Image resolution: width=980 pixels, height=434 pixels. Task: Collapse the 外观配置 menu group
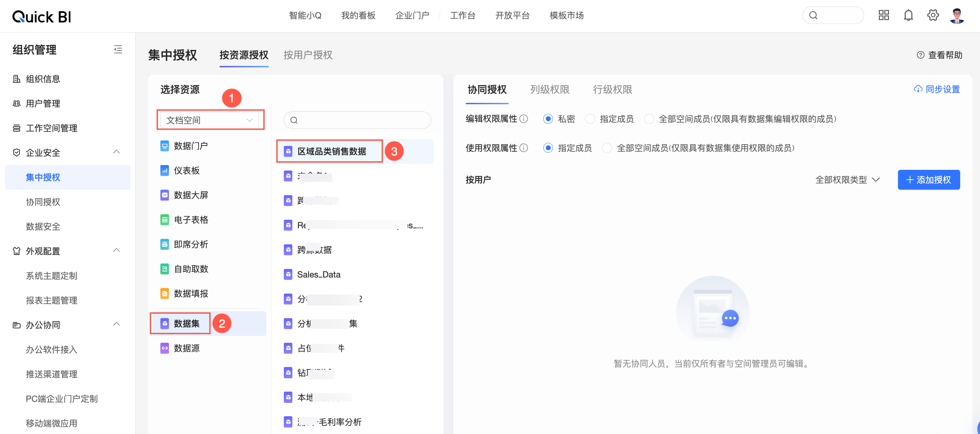pos(117,251)
